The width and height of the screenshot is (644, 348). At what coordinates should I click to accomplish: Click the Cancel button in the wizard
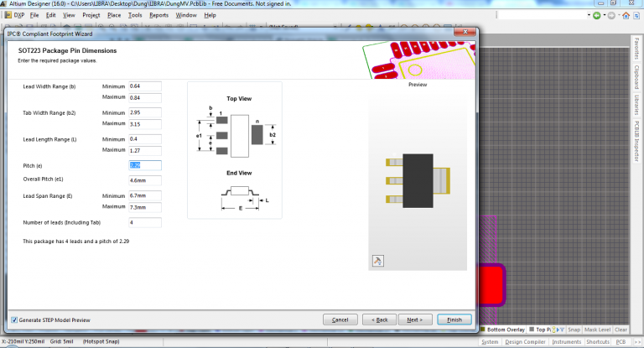340,319
